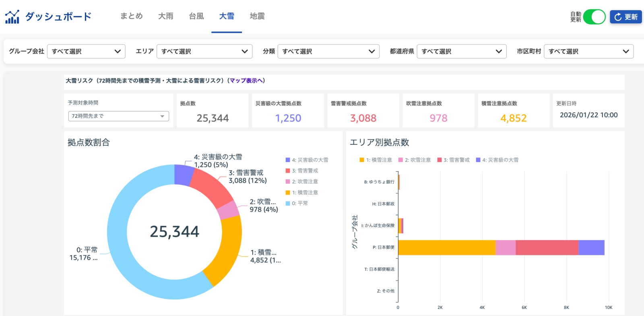Open the 市区町村 dropdown
The height and width of the screenshot is (316, 644).
[x=588, y=51]
